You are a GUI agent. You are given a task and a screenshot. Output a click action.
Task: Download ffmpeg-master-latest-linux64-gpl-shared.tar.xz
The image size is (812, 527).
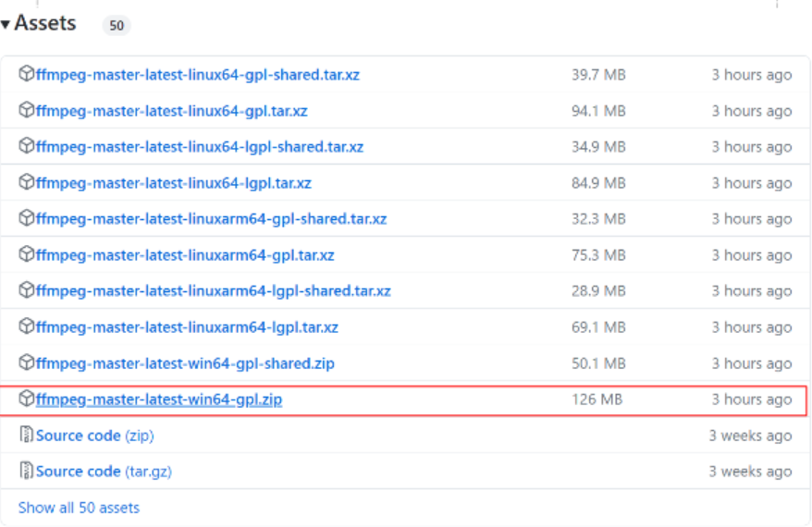click(197, 75)
